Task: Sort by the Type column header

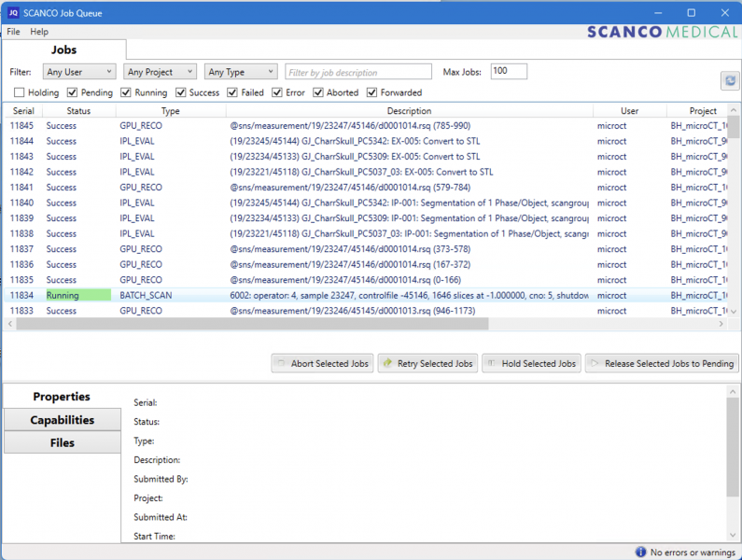Action: pyautogui.click(x=171, y=111)
